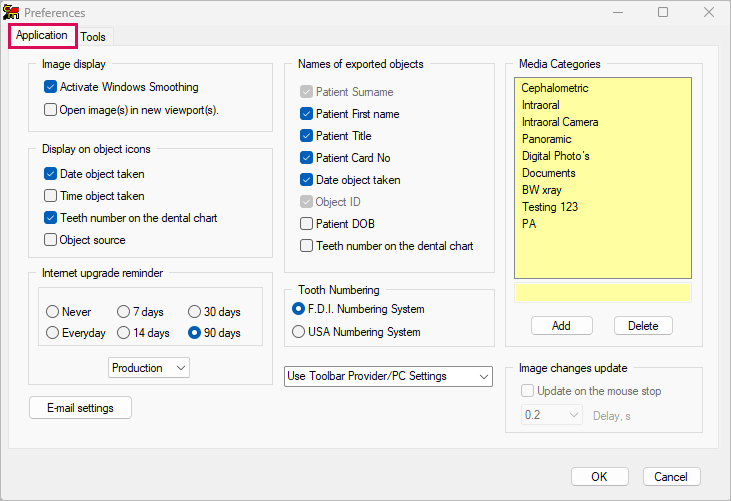Set upgrade reminder to Never
The width and height of the screenshot is (731, 501).
(53, 311)
